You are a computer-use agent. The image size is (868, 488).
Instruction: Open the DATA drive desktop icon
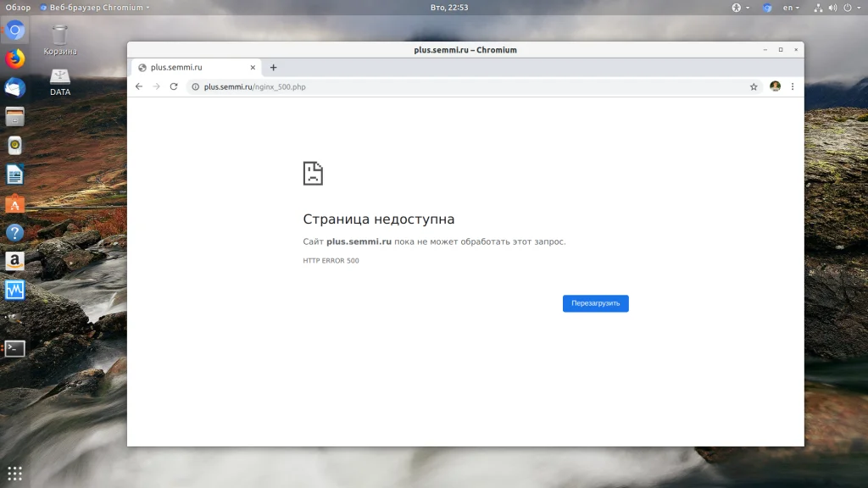click(60, 82)
